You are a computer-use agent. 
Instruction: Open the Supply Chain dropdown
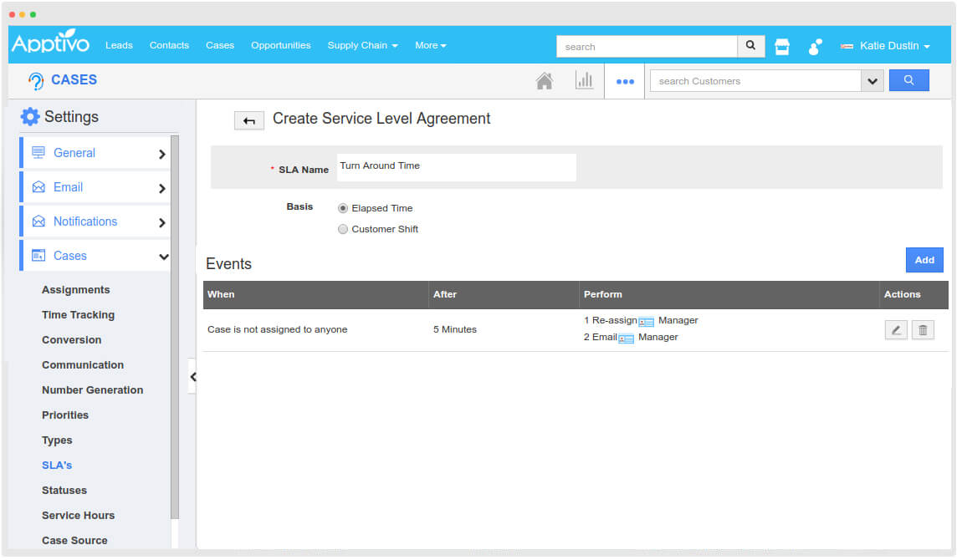[362, 46]
